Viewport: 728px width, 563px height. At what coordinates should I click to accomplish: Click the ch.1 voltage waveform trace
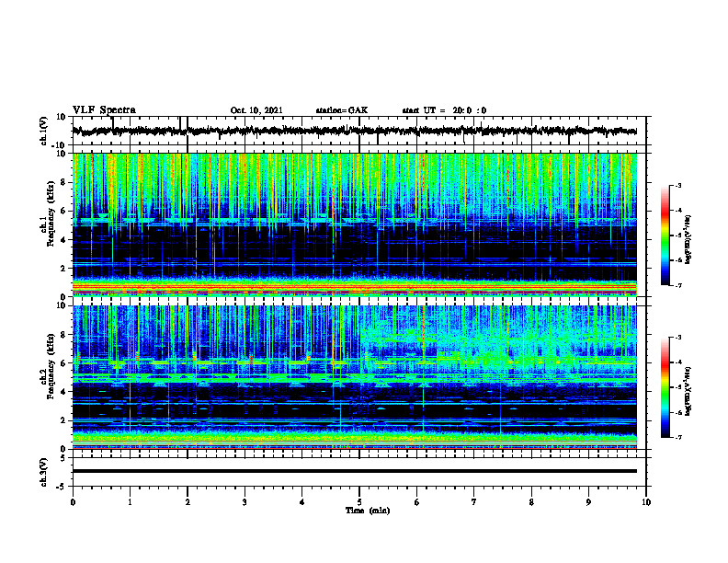(354, 131)
